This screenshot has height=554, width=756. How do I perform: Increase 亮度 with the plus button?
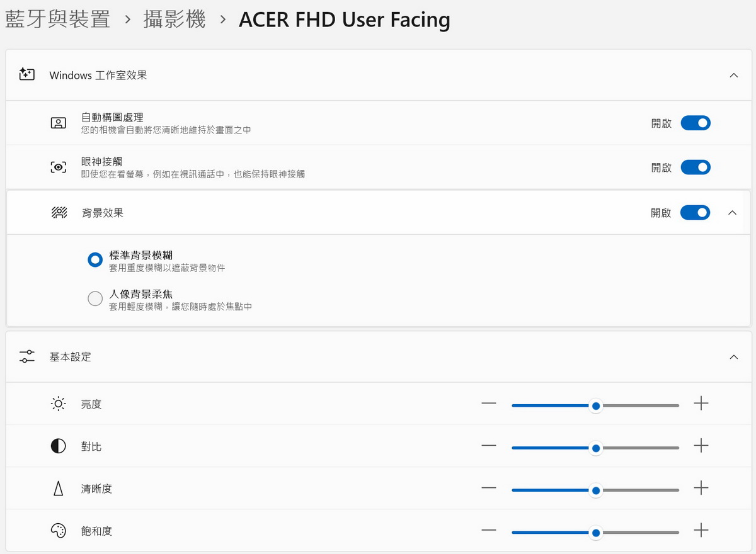pyautogui.click(x=701, y=404)
